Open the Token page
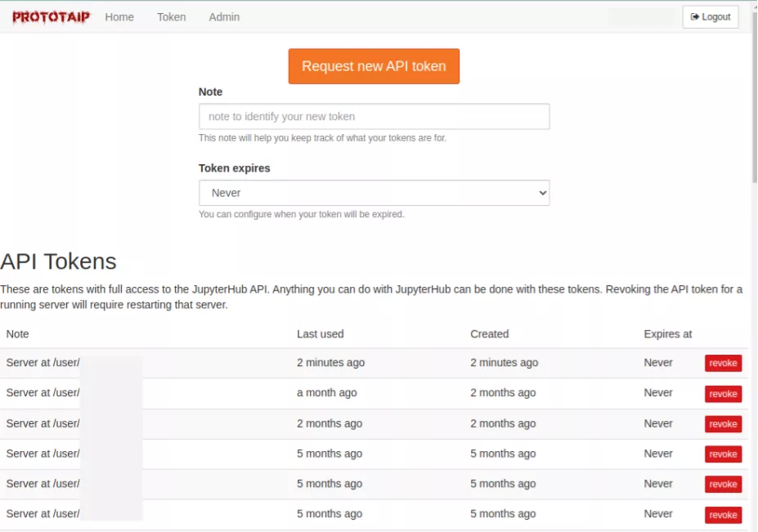This screenshot has height=532, width=758. coord(171,16)
